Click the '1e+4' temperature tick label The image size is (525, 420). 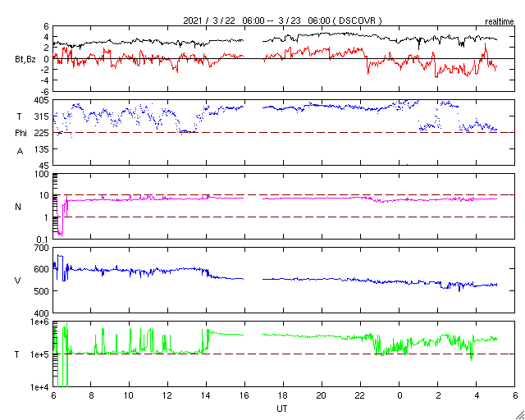coord(39,387)
